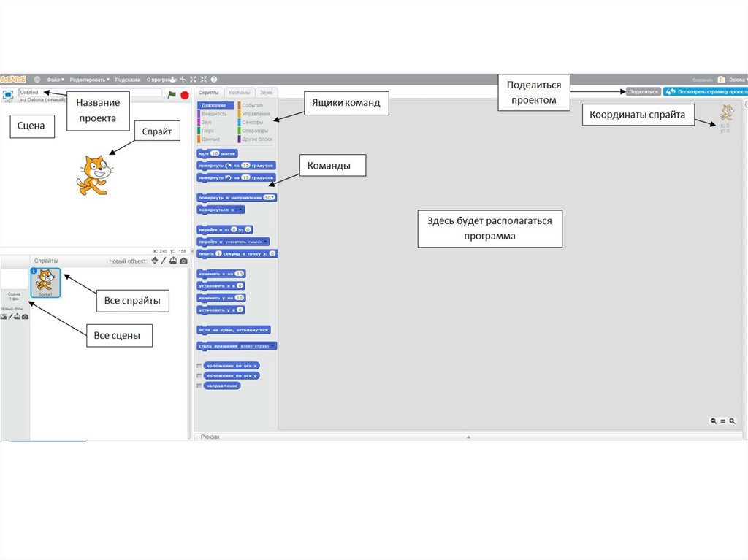The width and height of the screenshot is (748, 560).
Task: Switch to the Костюмы tab
Action: [239, 93]
